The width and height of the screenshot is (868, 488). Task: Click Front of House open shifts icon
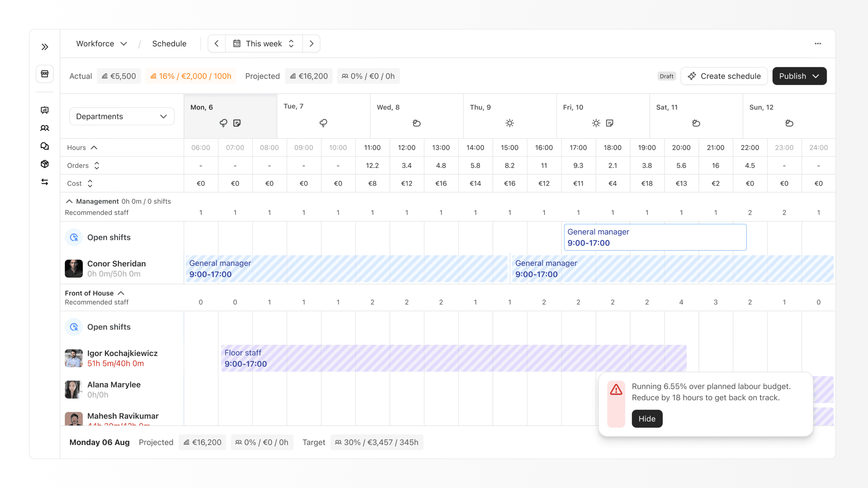[74, 327]
